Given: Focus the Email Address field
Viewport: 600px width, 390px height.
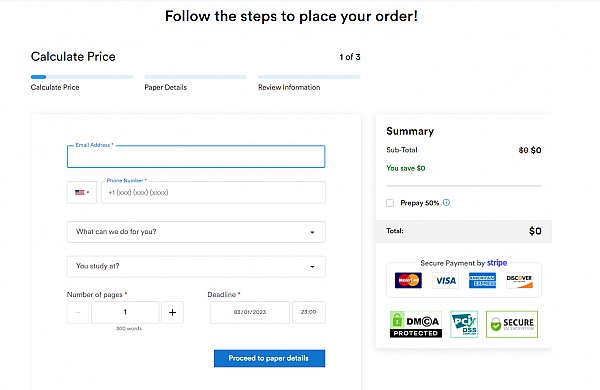Looking at the screenshot, I should (196, 157).
